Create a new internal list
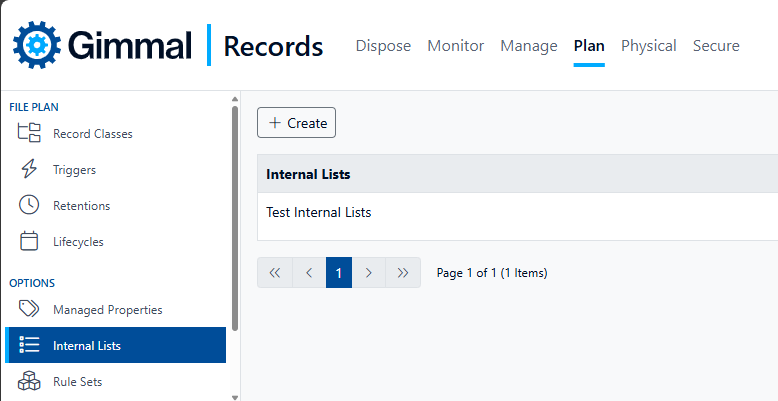Screen dimensions: 778x401 297,123
